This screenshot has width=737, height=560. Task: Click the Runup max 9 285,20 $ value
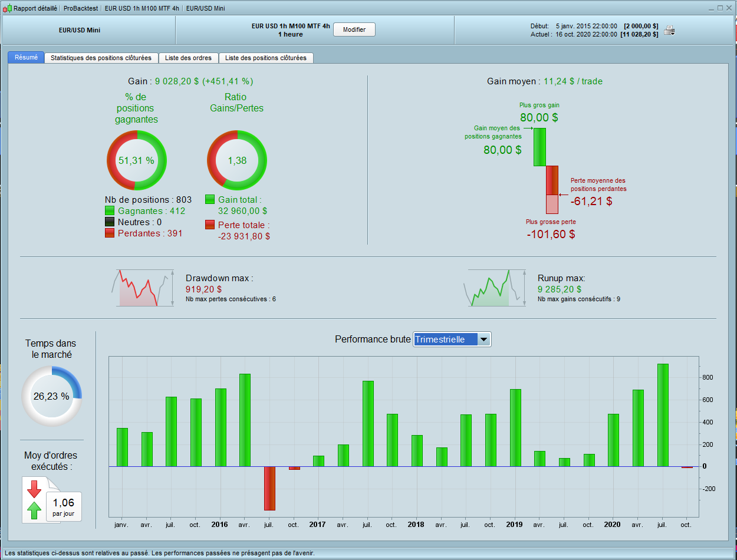coord(560,289)
